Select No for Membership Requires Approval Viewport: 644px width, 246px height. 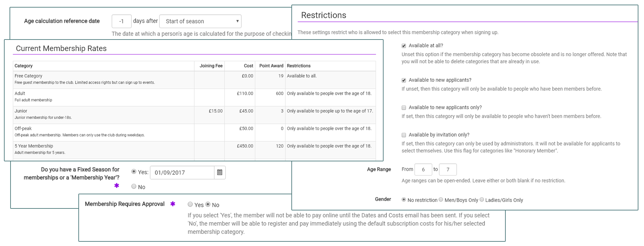pos(208,205)
